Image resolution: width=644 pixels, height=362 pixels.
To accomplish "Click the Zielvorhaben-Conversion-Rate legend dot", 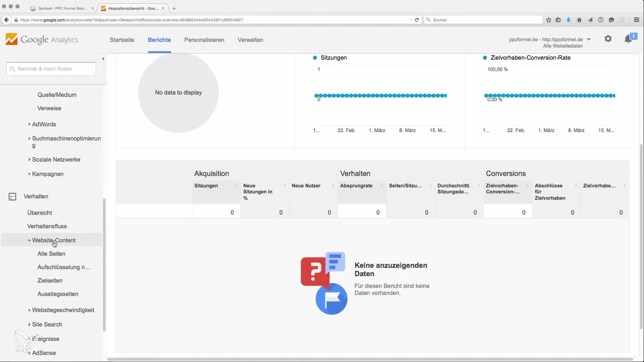I will (485, 58).
